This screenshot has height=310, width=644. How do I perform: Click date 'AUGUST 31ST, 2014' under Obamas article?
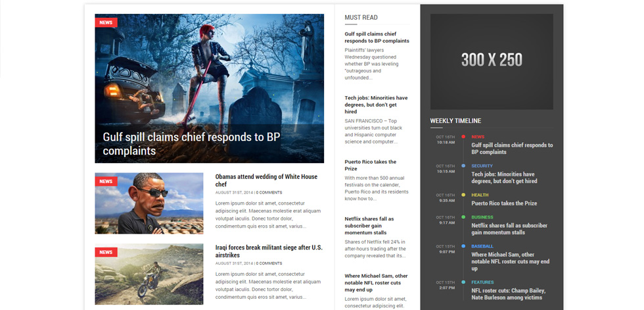[234, 192]
